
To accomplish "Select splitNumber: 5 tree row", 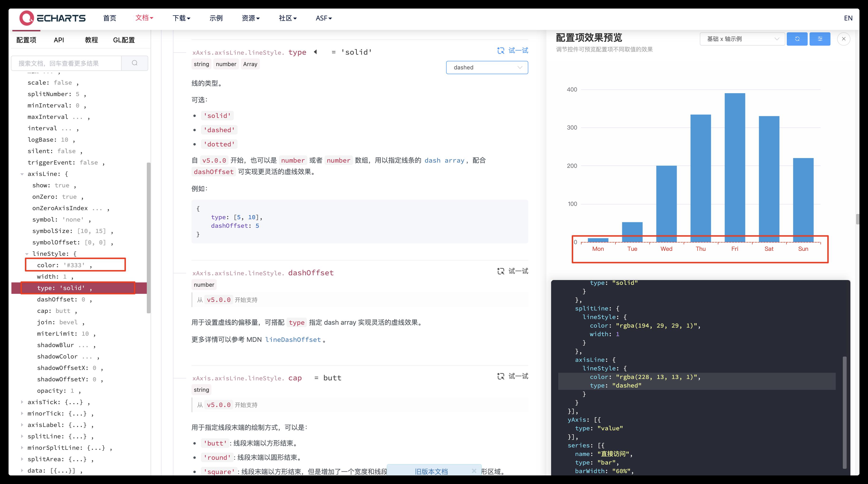I will click(57, 94).
